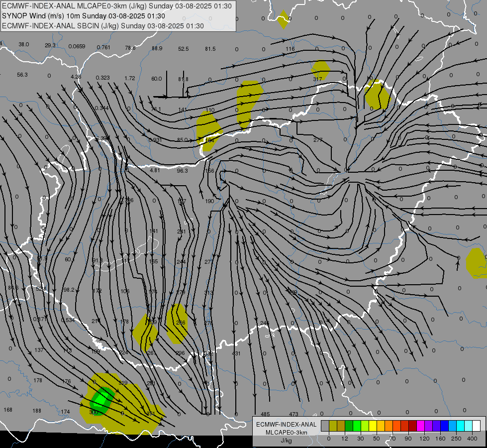The width and height of the screenshot is (487, 448).
Task: Click the grid value '0.534'
Action: pos(68,320)
